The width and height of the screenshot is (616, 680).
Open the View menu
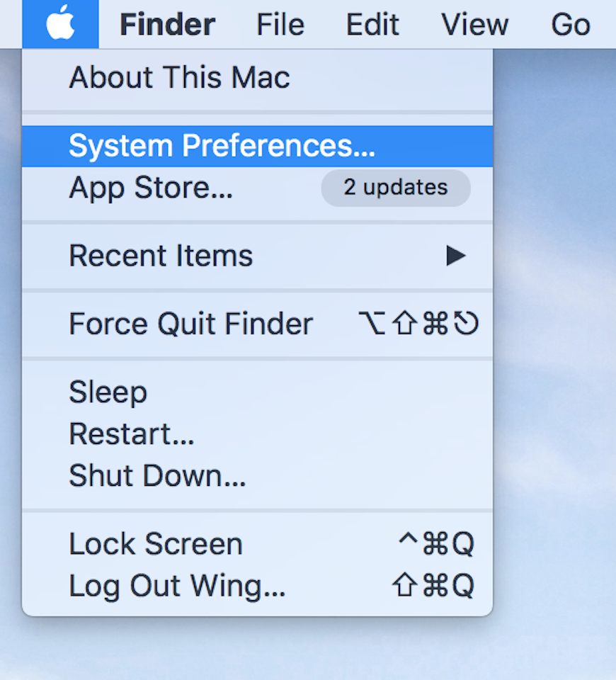tap(474, 23)
